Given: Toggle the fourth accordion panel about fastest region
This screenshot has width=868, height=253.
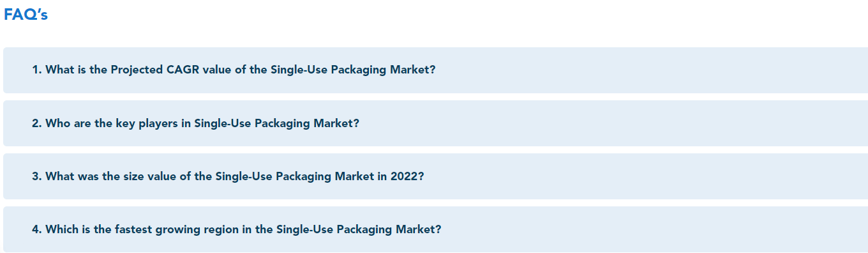Looking at the screenshot, I should 435,229.
